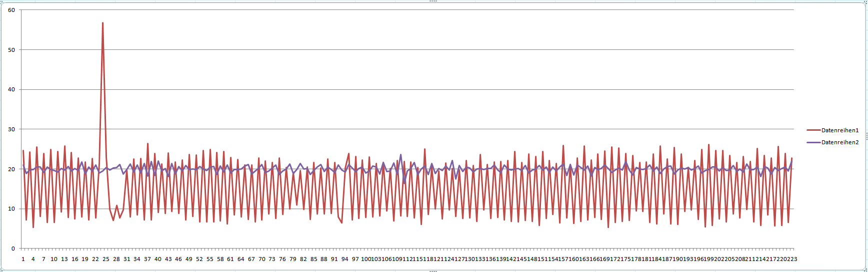Screen dimensions: 868x272
Task: Select y-axis label 10
Action: point(11,209)
